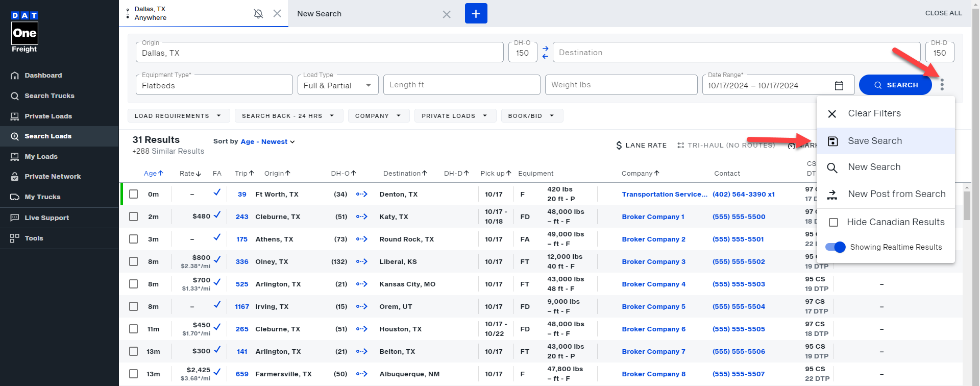Open the Tools sidebar section
This screenshot has width=980, height=386.
(34, 238)
